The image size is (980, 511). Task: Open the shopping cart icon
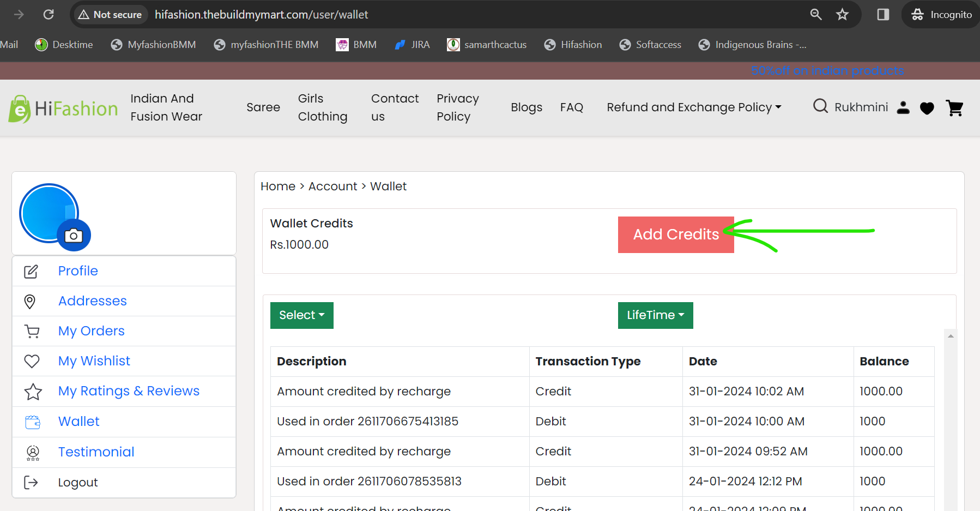[955, 108]
